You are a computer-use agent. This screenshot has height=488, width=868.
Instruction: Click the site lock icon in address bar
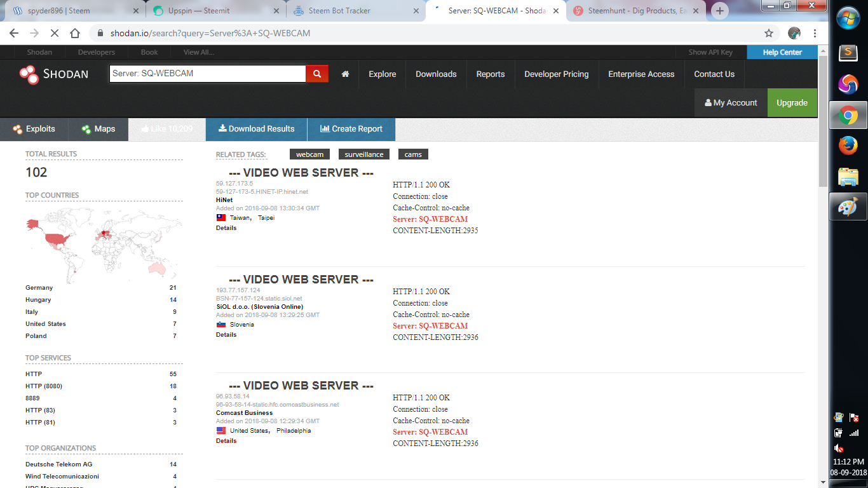[x=100, y=33]
